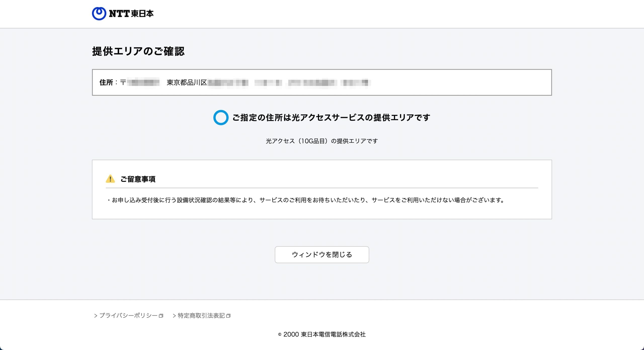Image resolution: width=644 pixels, height=350 pixels.
Task: Click the yellow warning triangle icon
Action: (x=110, y=179)
